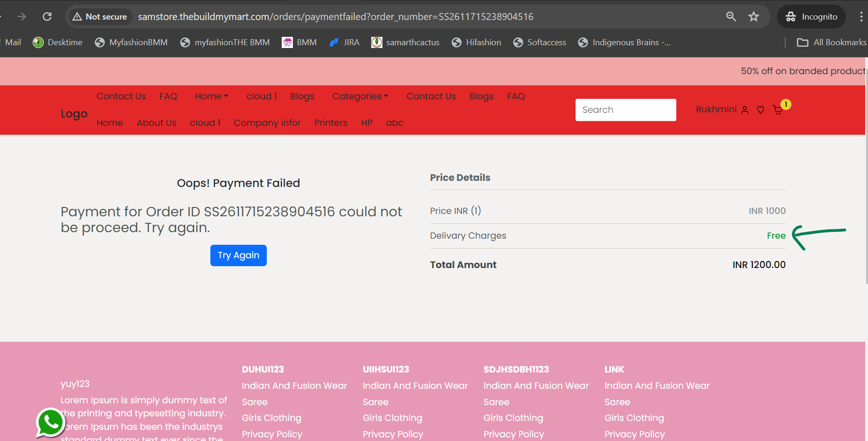Screen dimensions: 868x441
Task: Click the 'DUHUI123' footer column heading
Action: pos(263,369)
